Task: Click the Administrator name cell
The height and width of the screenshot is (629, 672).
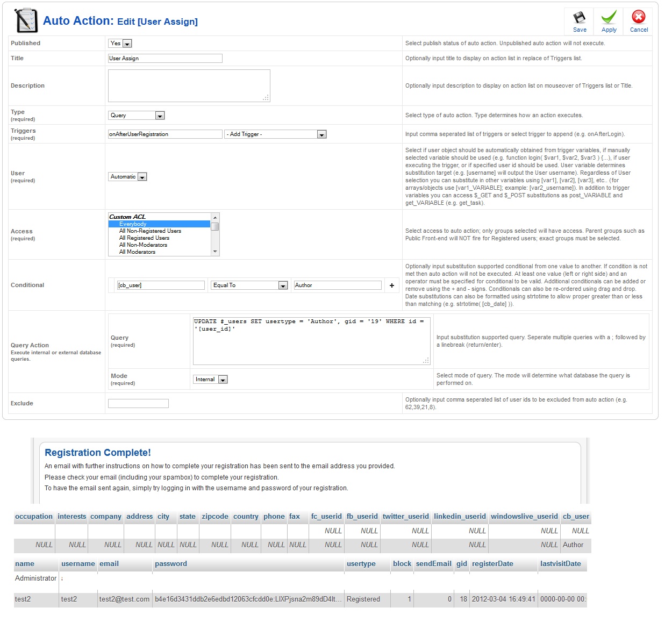Action: (x=36, y=578)
